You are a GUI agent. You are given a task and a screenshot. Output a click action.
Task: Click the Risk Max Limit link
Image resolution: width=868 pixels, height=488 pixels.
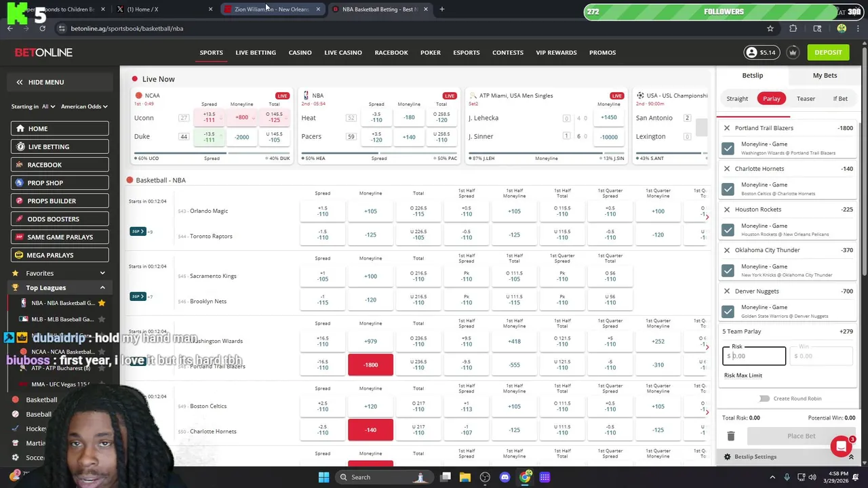[x=743, y=375]
